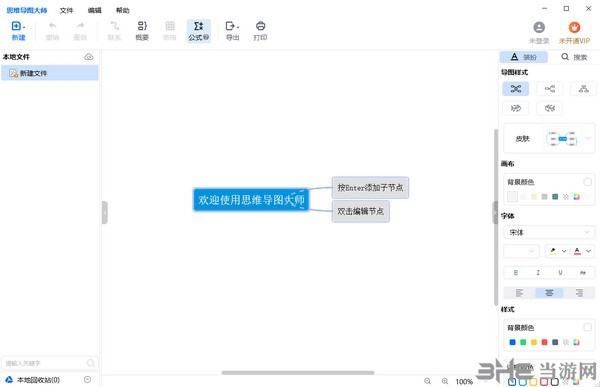Select the org chart layout icon
600x387 pixels.
coord(584,89)
